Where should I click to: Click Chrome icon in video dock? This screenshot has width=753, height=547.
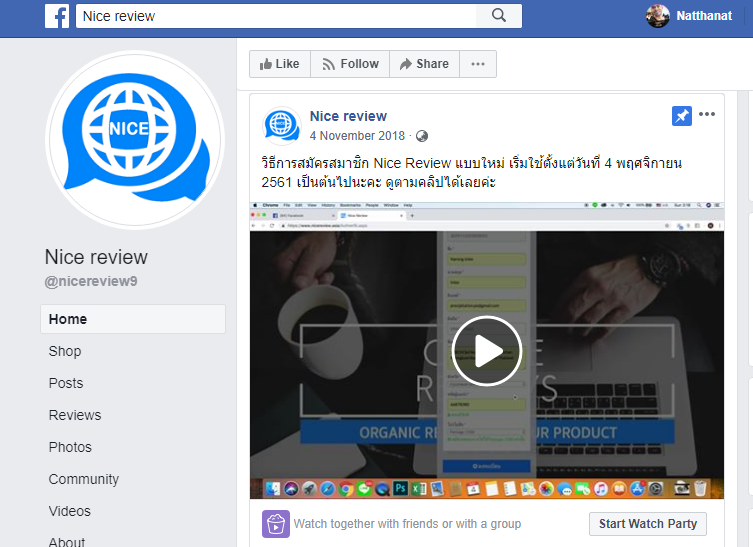point(345,489)
